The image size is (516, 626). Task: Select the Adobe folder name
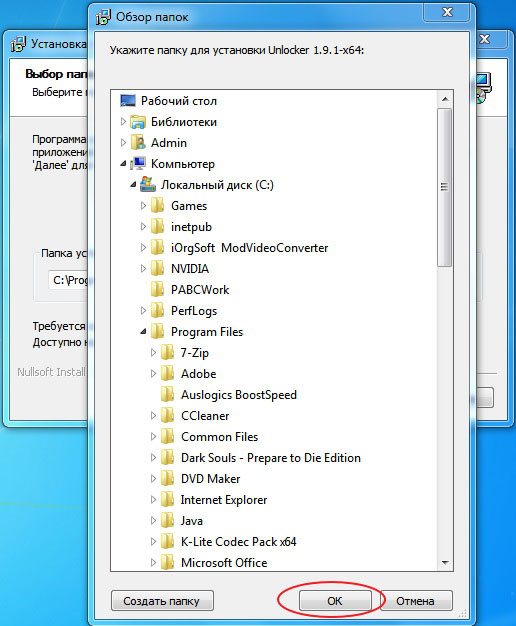pos(198,374)
